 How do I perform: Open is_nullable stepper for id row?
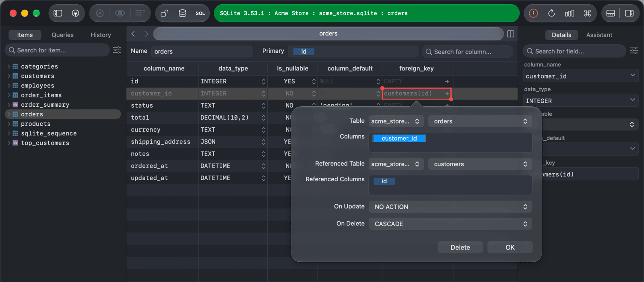tap(314, 81)
